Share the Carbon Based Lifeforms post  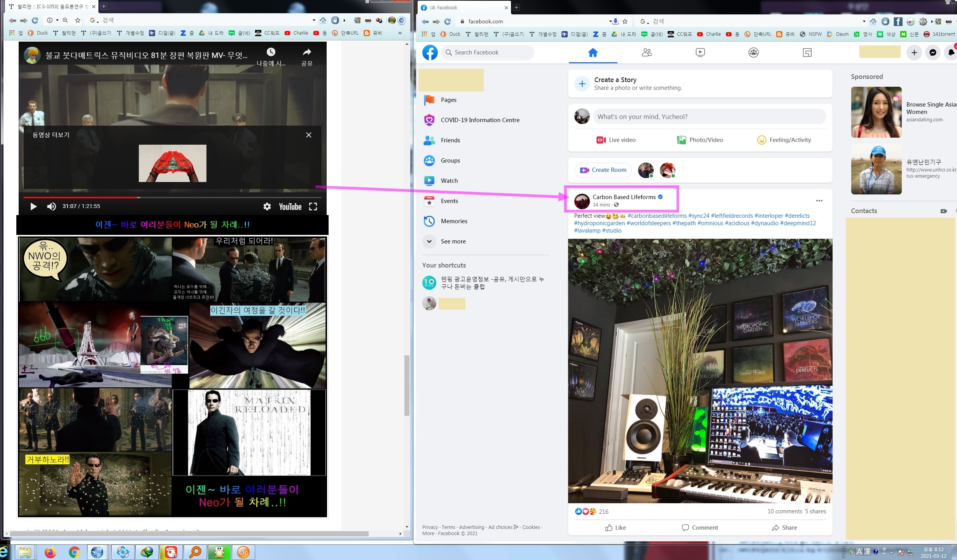[x=784, y=528]
